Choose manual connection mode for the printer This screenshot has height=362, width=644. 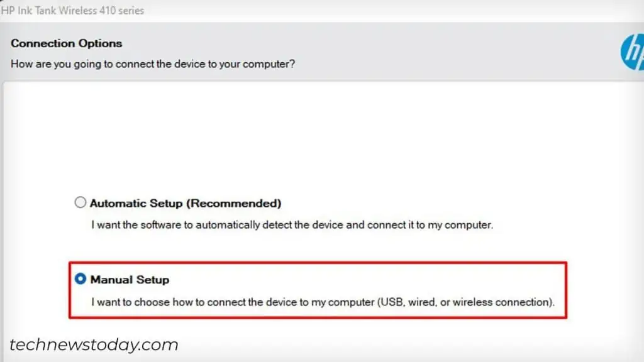[x=80, y=279]
